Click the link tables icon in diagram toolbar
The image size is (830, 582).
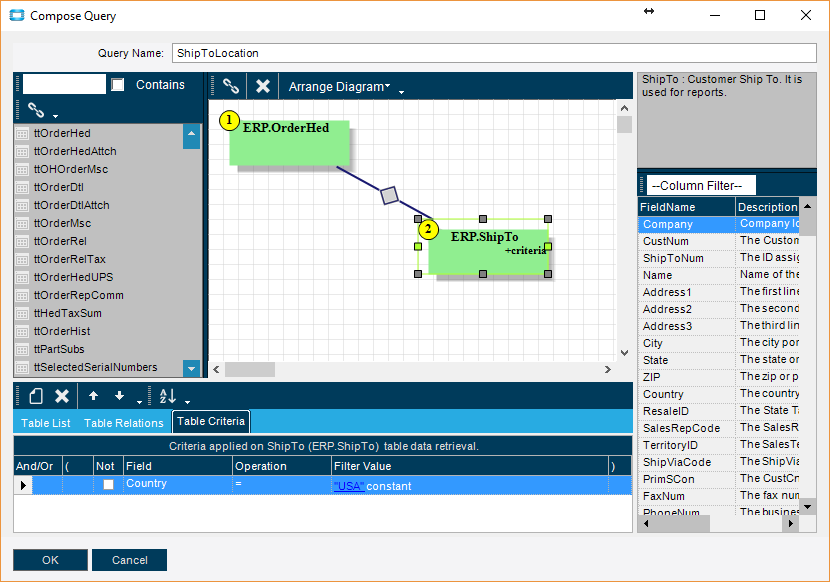pyautogui.click(x=231, y=86)
